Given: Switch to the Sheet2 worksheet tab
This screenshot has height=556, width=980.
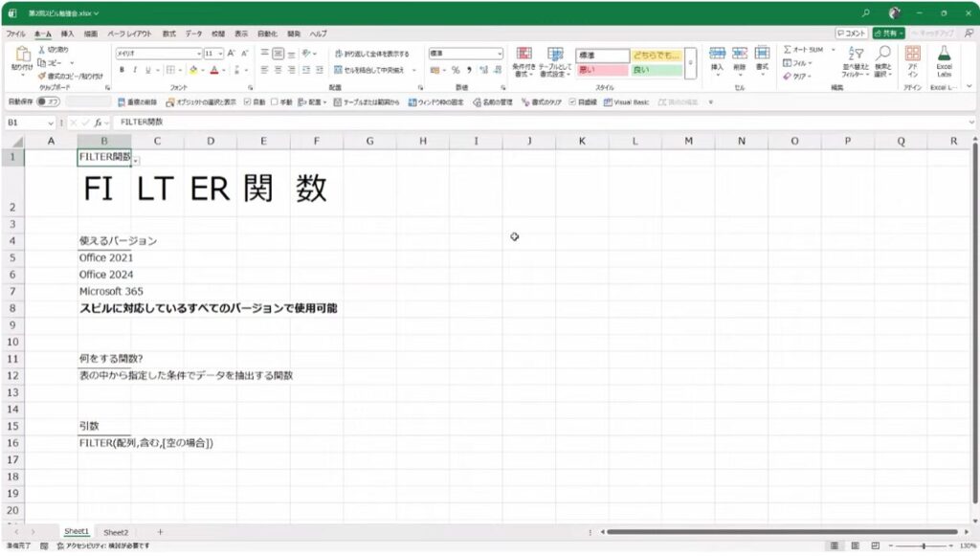Looking at the screenshot, I should [x=116, y=531].
